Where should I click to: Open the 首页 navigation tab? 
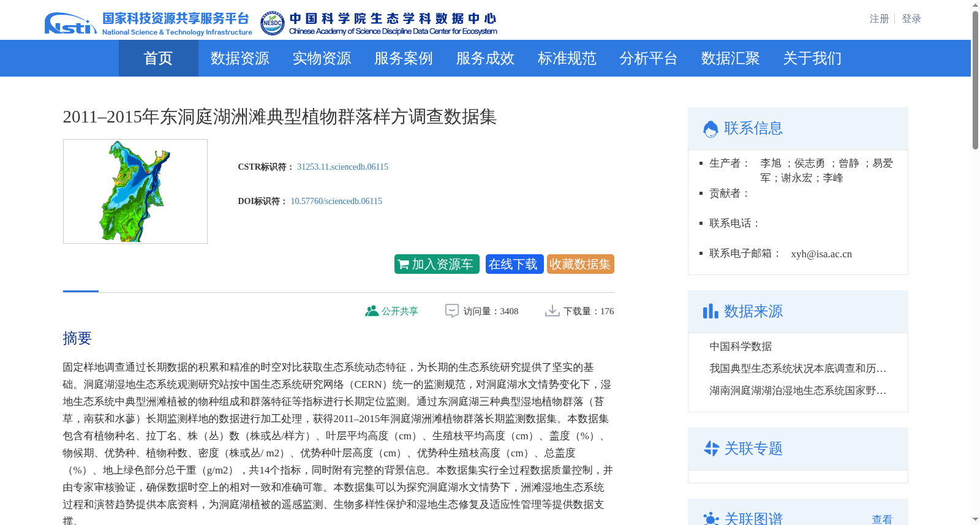pyautogui.click(x=158, y=58)
